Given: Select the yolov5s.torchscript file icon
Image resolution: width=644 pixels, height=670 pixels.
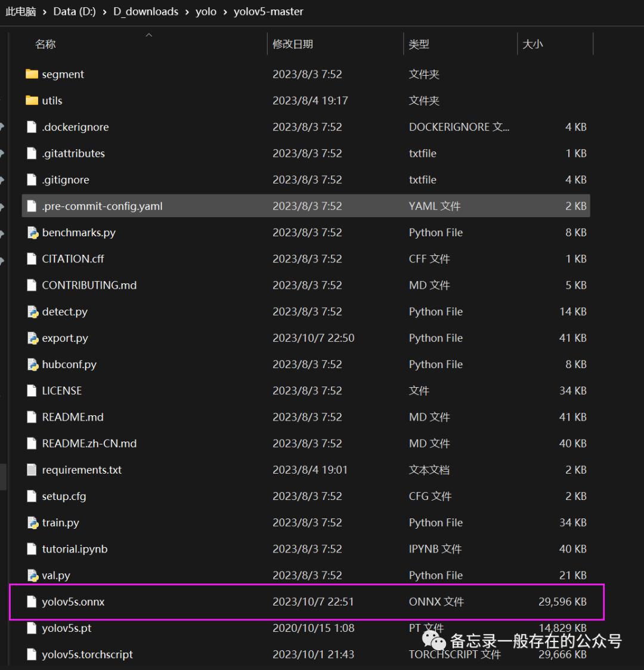Looking at the screenshot, I should (32, 654).
